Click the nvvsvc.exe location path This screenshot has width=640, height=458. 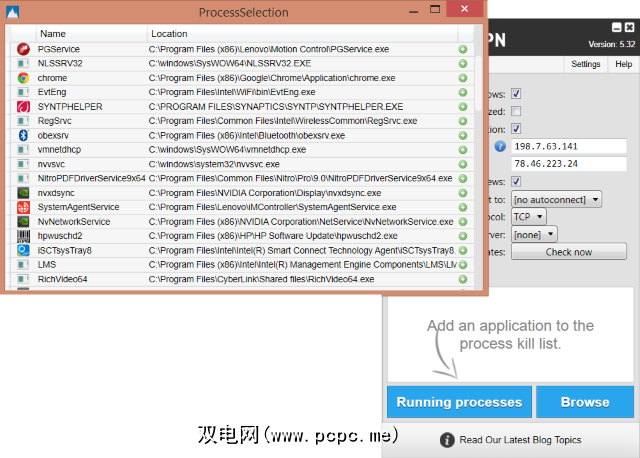(x=214, y=164)
